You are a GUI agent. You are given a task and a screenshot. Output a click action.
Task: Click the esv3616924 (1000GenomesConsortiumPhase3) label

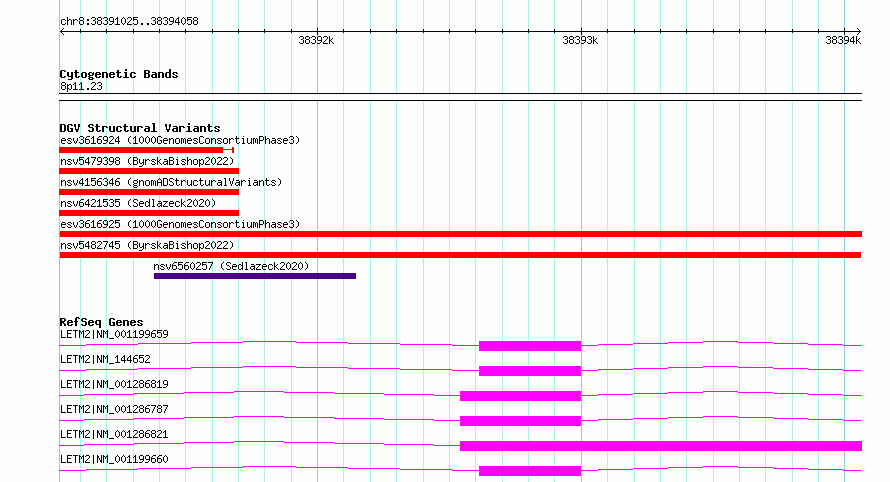coord(180,140)
